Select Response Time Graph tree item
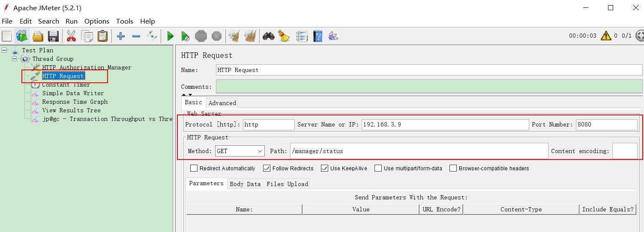The width and height of the screenshot is (644, 232). (75, 102)
